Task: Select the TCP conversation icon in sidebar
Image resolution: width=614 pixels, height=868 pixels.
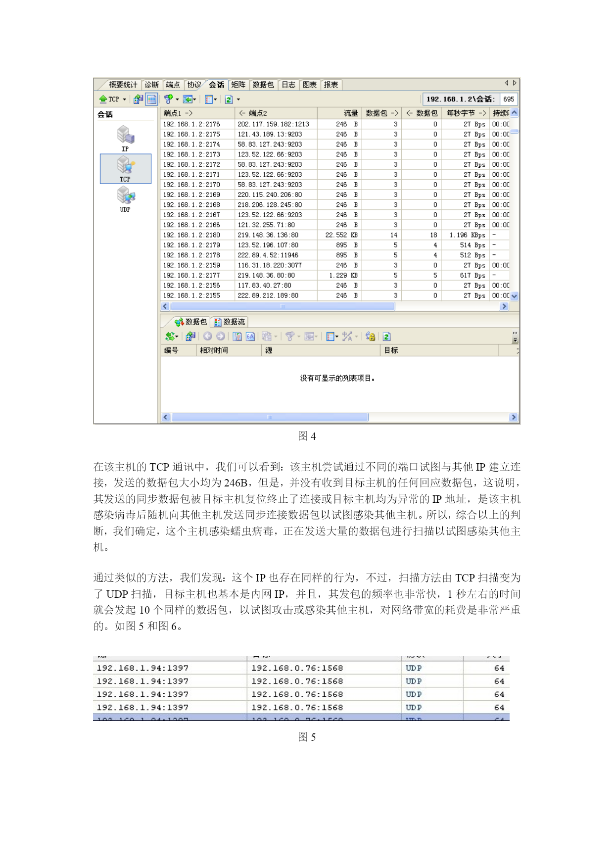Action: click(x=125, y=165)
